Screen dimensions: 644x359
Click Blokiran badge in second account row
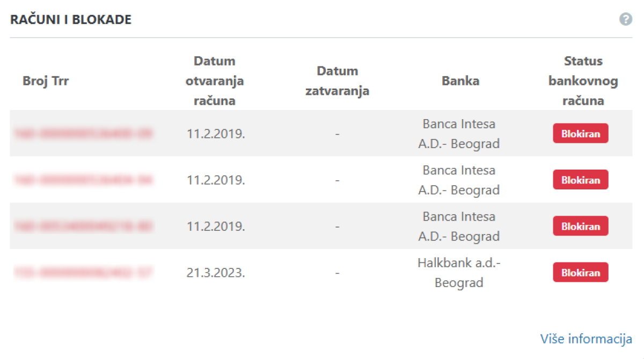pyautogui.click(x=580, y=180)
